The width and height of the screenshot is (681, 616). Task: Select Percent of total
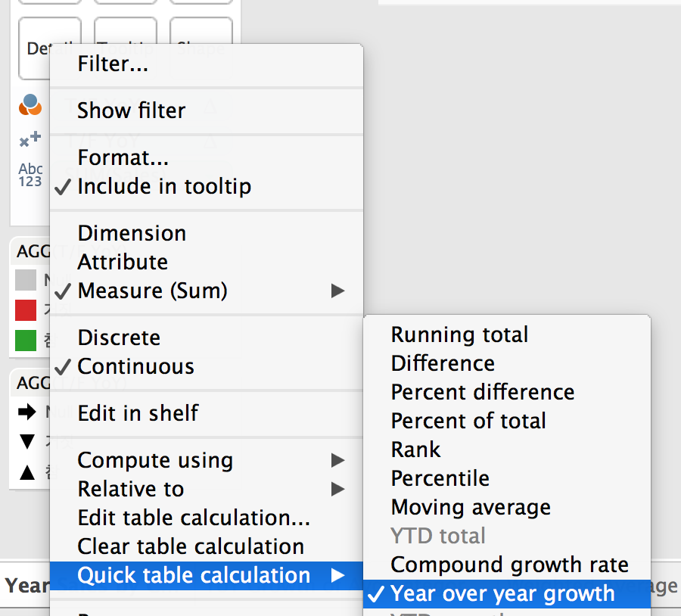click(x=468, y=421)
